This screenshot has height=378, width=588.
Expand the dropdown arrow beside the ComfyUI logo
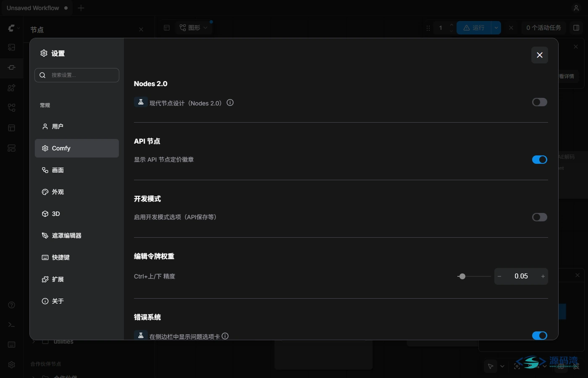tap(18, 28)
